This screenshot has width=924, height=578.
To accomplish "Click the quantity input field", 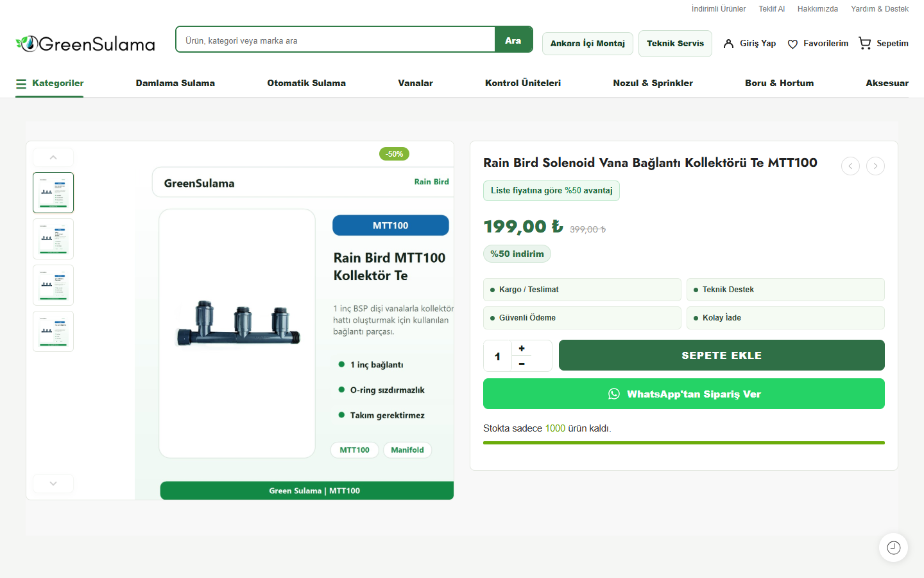I will point(498,356).
